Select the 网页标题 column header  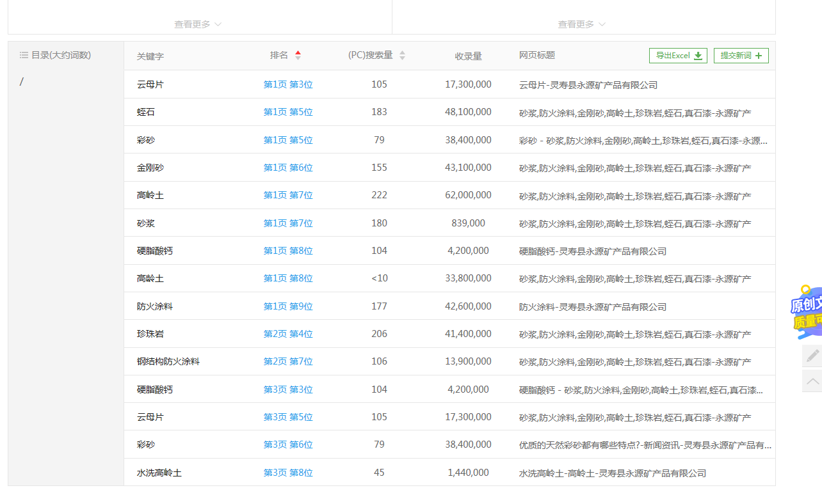point(536,56)
